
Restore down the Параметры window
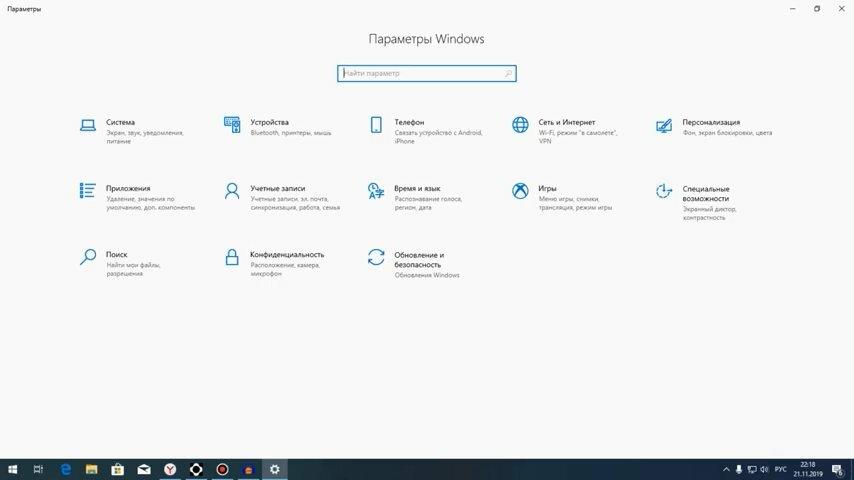[817, 9]
